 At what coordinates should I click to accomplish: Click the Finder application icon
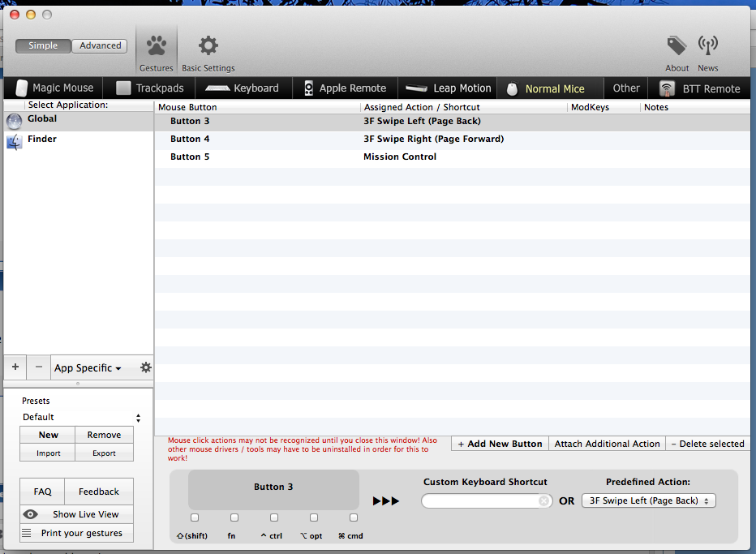(14, 142)
